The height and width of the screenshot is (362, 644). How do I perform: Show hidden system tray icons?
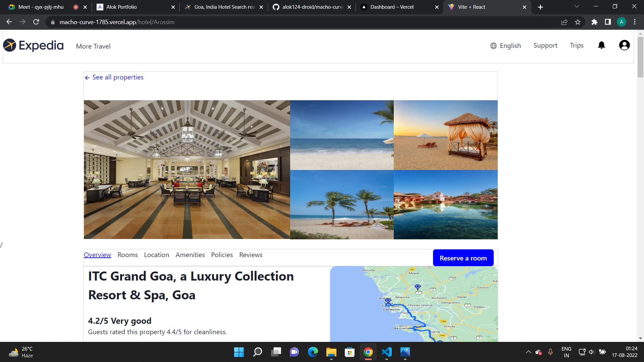coord(528,352)
